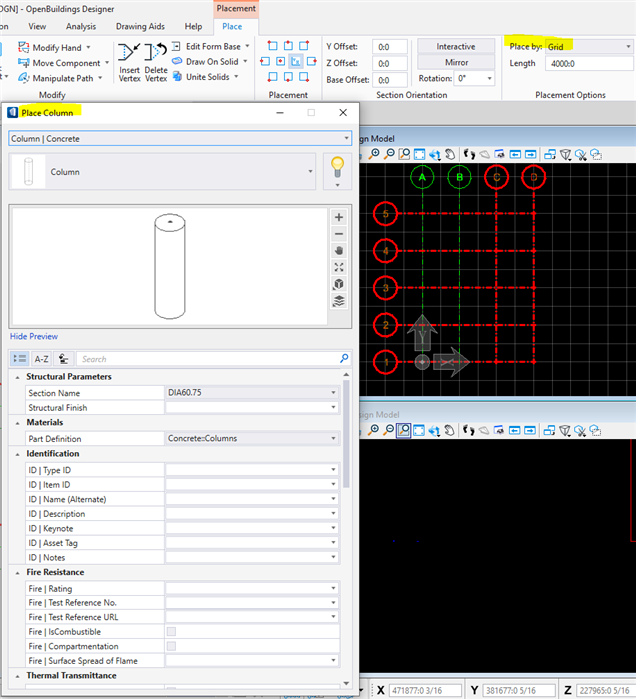Select the highlighted origin placement point icon
636x699 pixels.
296,61
